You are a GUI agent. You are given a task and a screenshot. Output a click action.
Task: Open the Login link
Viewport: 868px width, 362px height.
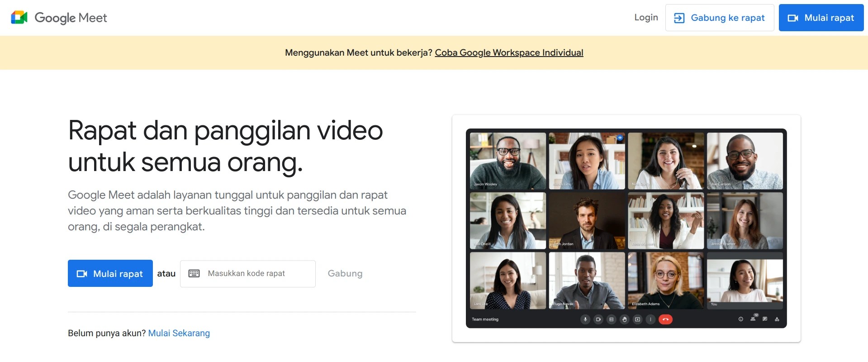click(646, 18)
